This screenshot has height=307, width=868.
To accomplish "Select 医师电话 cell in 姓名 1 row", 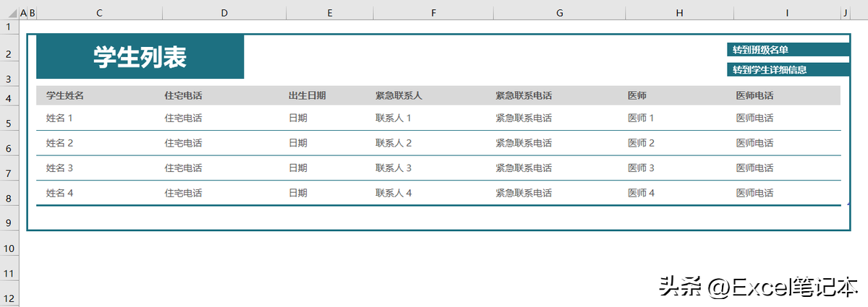I will (x=787, y=118).
